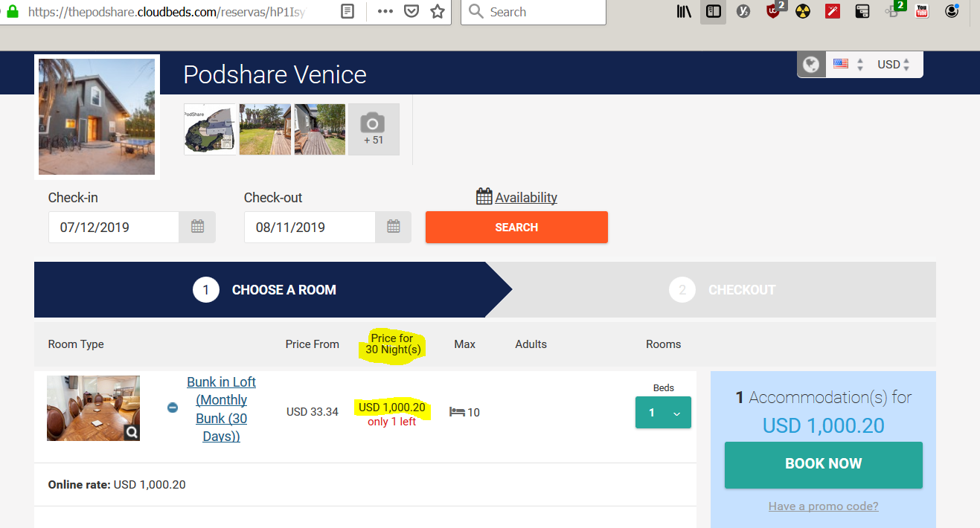The height and width of the screenshot is (528, 980).
Task: Click the Max column header
Action: click(465, 344)
